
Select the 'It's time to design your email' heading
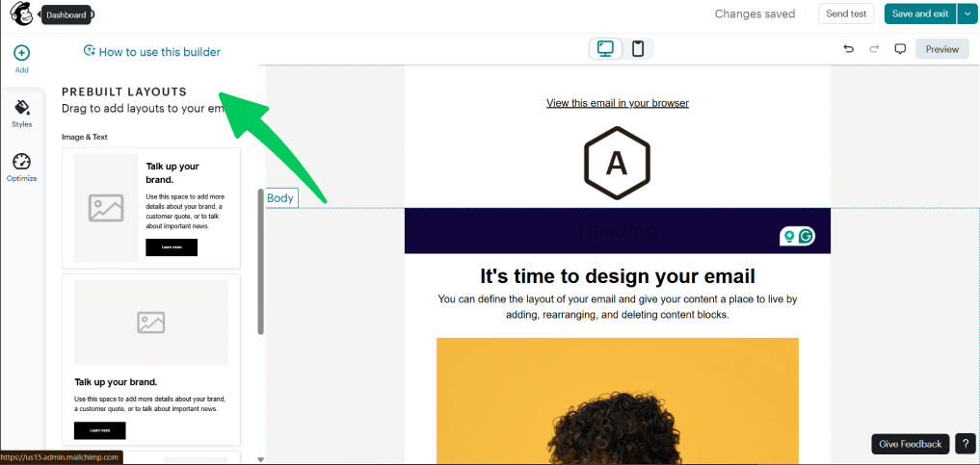click(618, 276)
